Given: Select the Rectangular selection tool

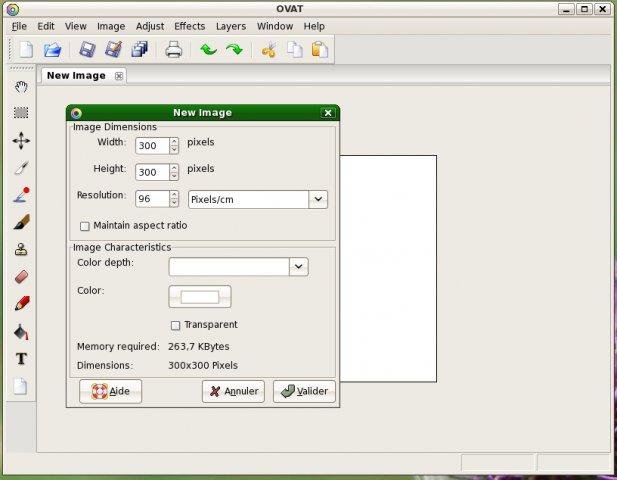Looking at the screenshot, I should (21, 113).
